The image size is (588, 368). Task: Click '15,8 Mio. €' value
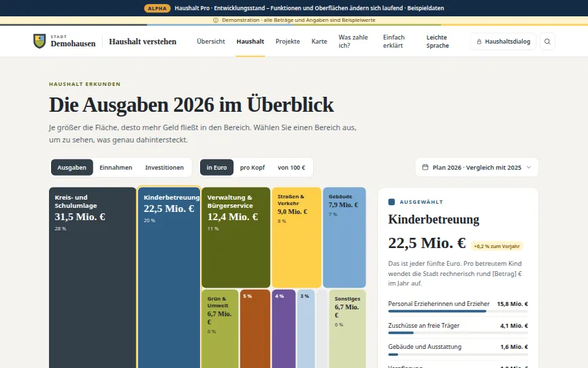click(x=512, y=304)
